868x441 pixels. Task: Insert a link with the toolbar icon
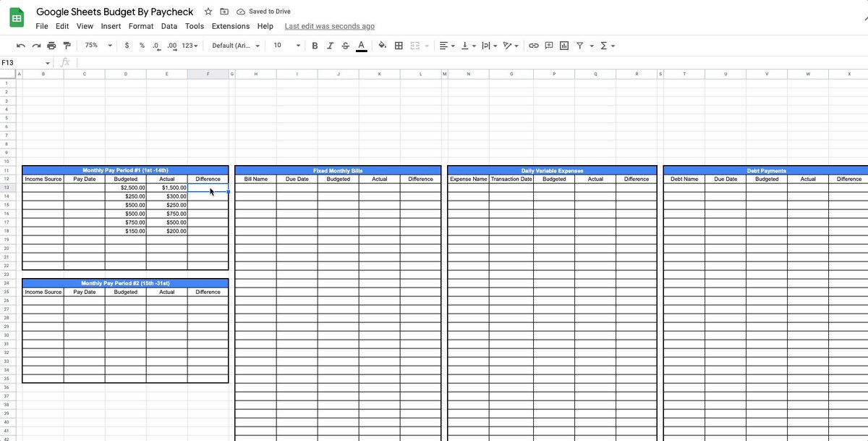coord(534,46)
